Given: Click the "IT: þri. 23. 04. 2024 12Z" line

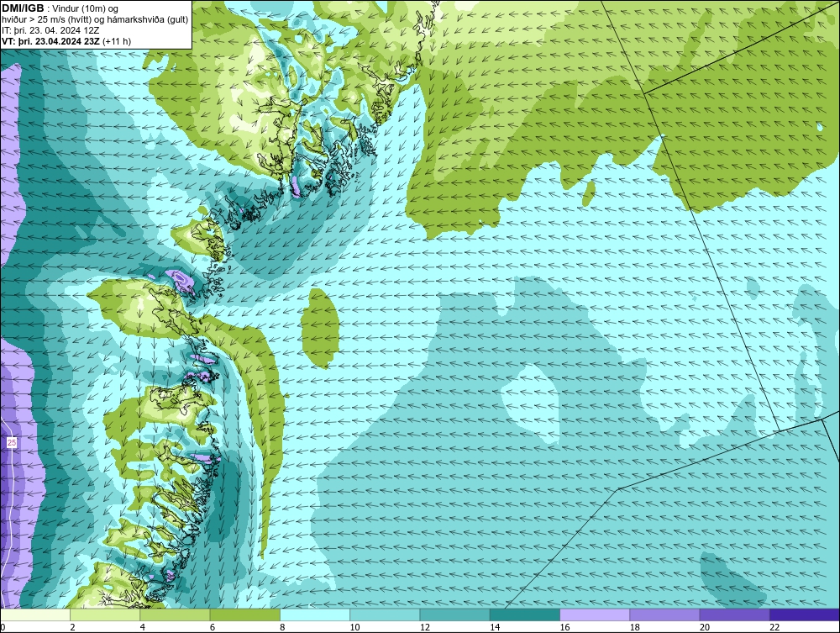Looking at the screenshot, I should [x=50, y=30].
